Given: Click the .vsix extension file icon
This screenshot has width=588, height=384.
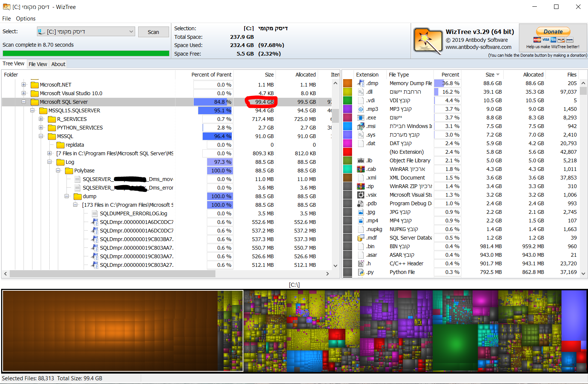Looking at the screenshot, I should tap(361, 195).
